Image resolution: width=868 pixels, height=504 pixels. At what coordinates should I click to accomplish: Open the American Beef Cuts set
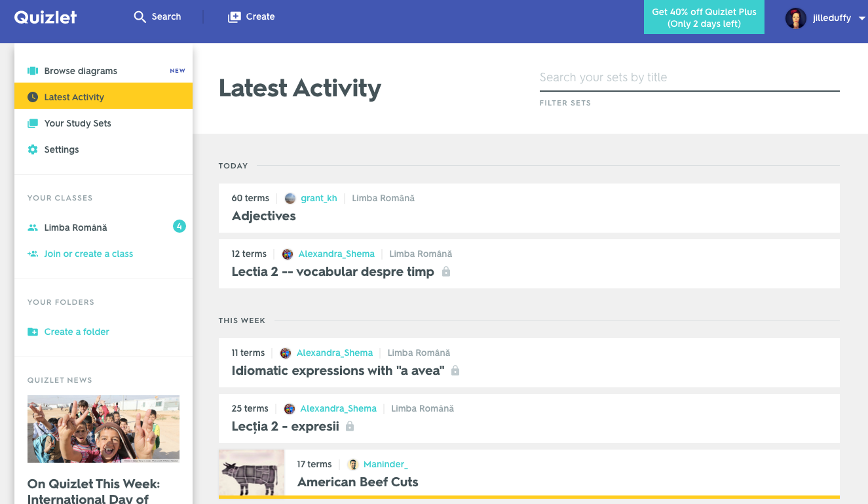pyautogui.click(x=358, y=482)
